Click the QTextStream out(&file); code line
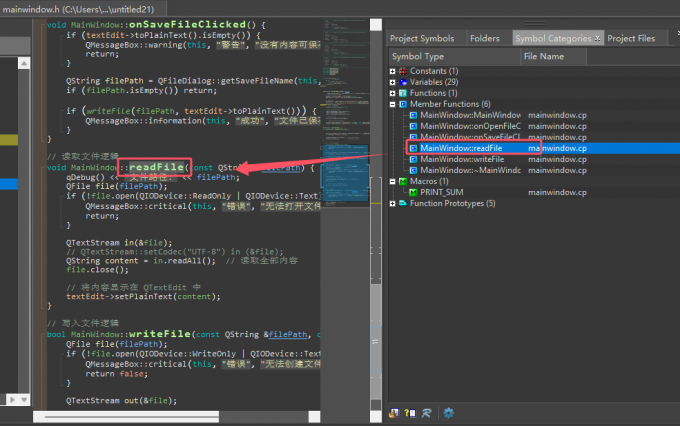The image size is (680, 426). pyautogui.click(x=121, y=400)
